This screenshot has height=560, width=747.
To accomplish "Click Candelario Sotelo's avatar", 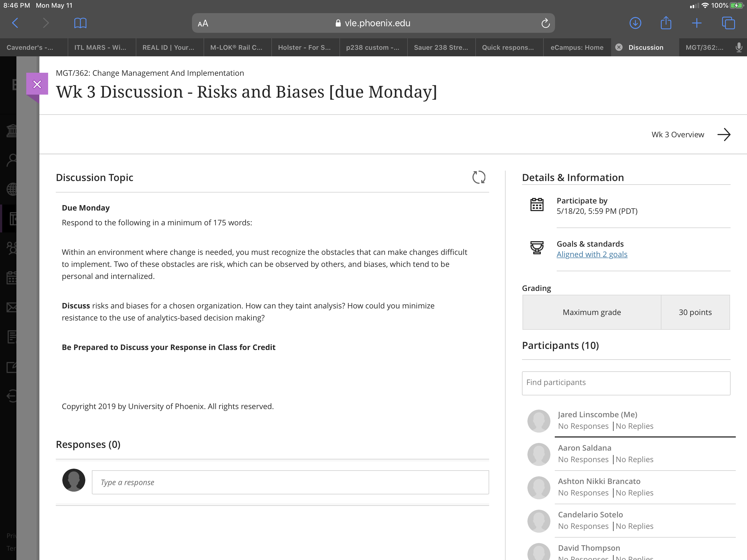I will coord(539,521).
